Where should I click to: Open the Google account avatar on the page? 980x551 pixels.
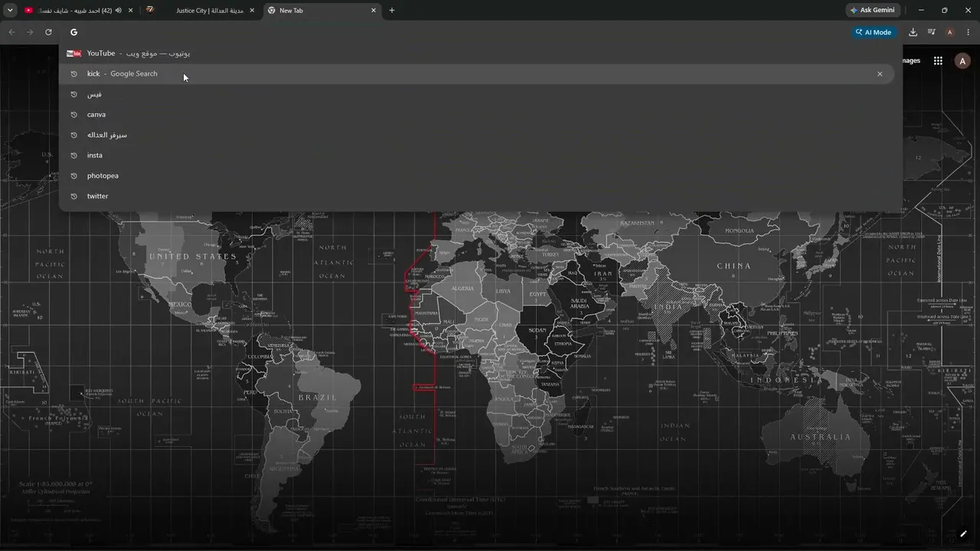pos(962,61)
